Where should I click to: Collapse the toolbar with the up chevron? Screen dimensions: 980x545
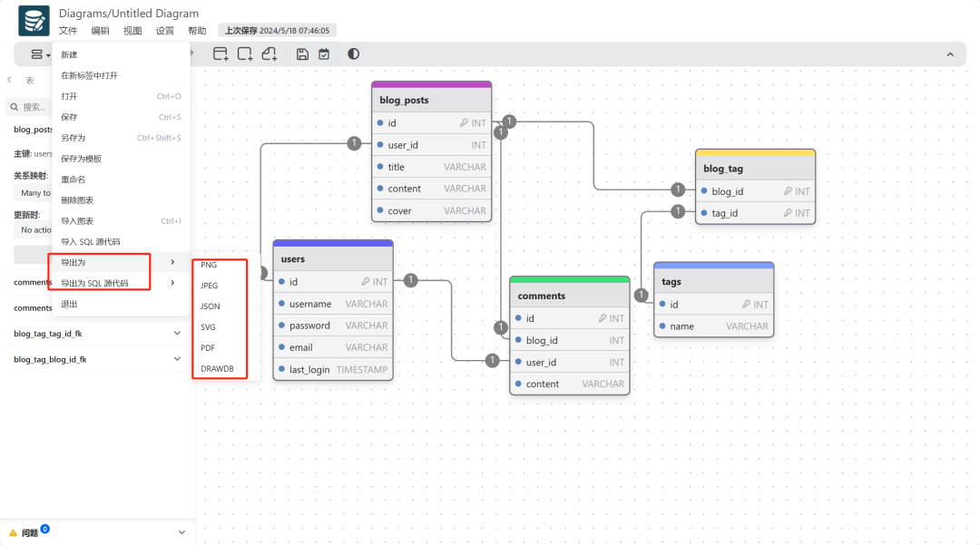coord(950,54)
